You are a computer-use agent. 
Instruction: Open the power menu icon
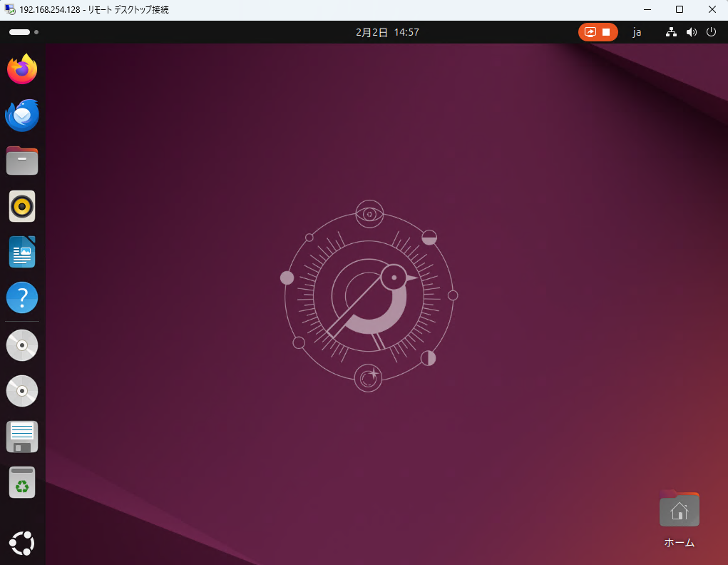click(712, 32)
